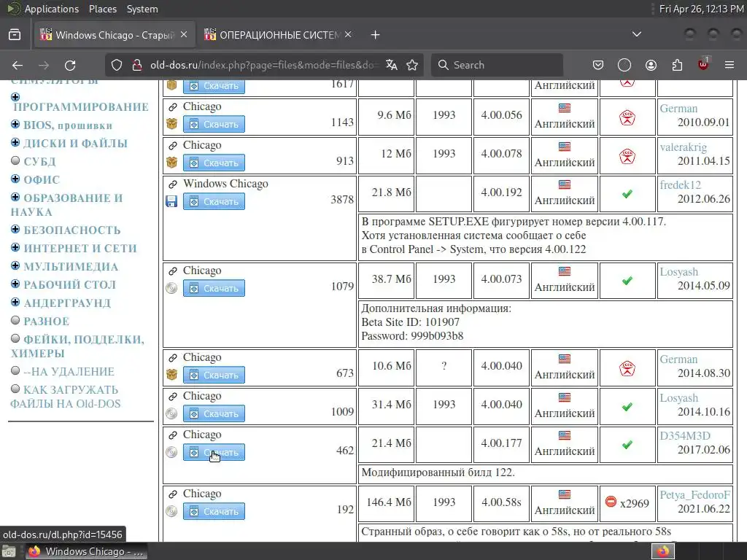Expand the ПРОГРАММИРОВАНИЕ category plus icon
The height and width of the screenshot is (560, 747).
15,97
